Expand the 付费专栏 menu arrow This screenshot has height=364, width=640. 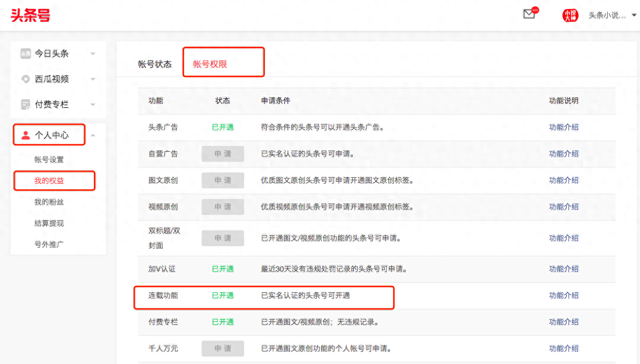click(x=93, y=105)
